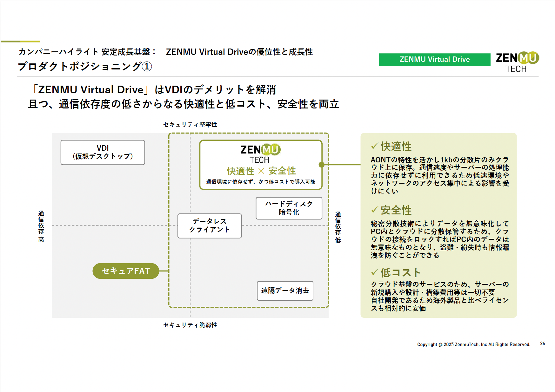Click the checkmark icon beside 低コスト
The width and height of the screenshot is (555, 392).
click(375, 272)
